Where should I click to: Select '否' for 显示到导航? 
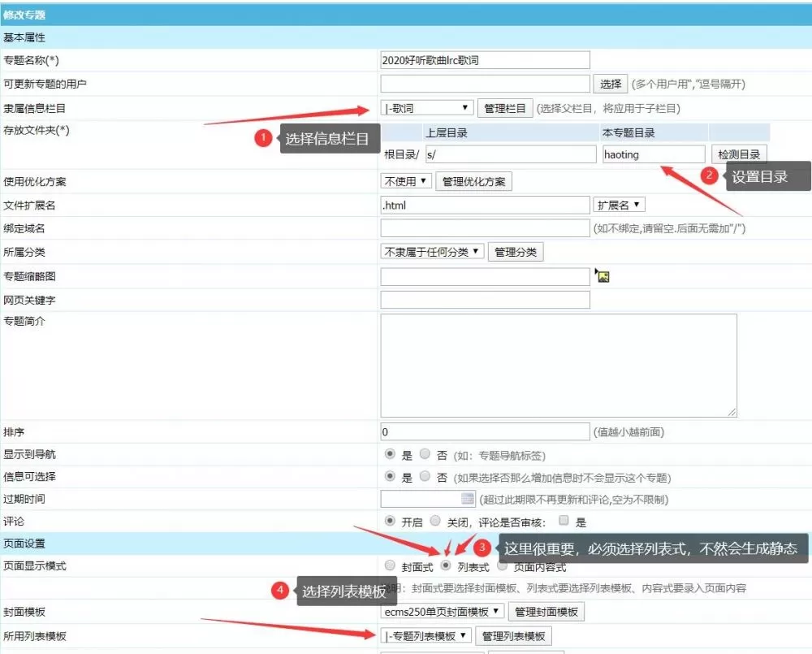(425, 454)
